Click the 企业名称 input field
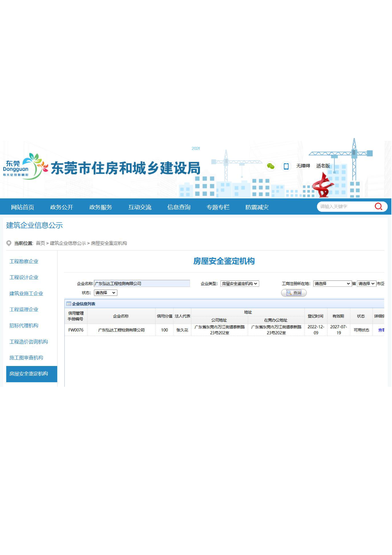The height and width of the screenshot is (555, 392). point(142,284)
